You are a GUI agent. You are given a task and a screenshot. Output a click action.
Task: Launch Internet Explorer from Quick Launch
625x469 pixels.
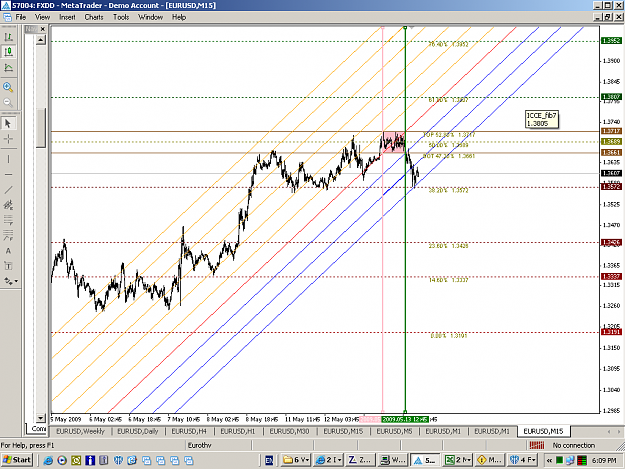click(48, 460)
